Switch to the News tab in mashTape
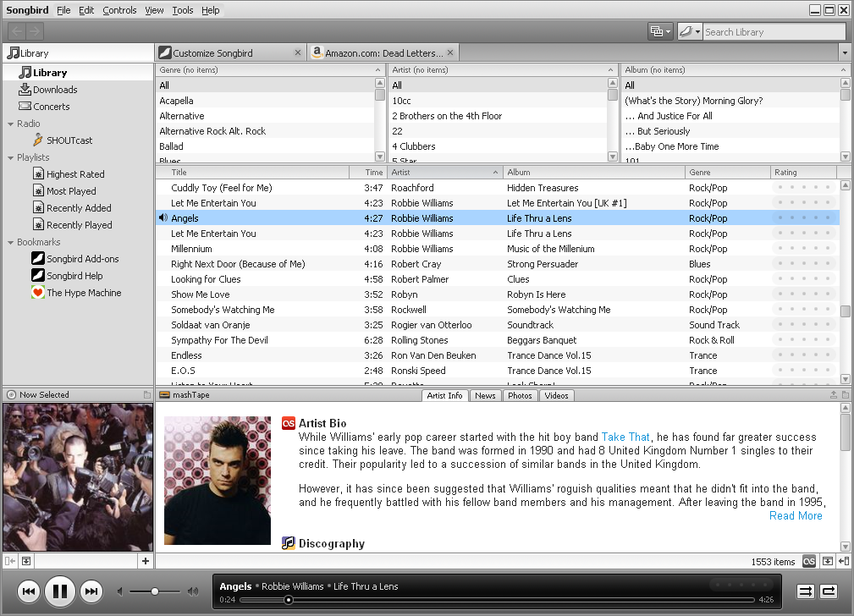Screen dimensions: 854x616 click(x=485, y=395)
